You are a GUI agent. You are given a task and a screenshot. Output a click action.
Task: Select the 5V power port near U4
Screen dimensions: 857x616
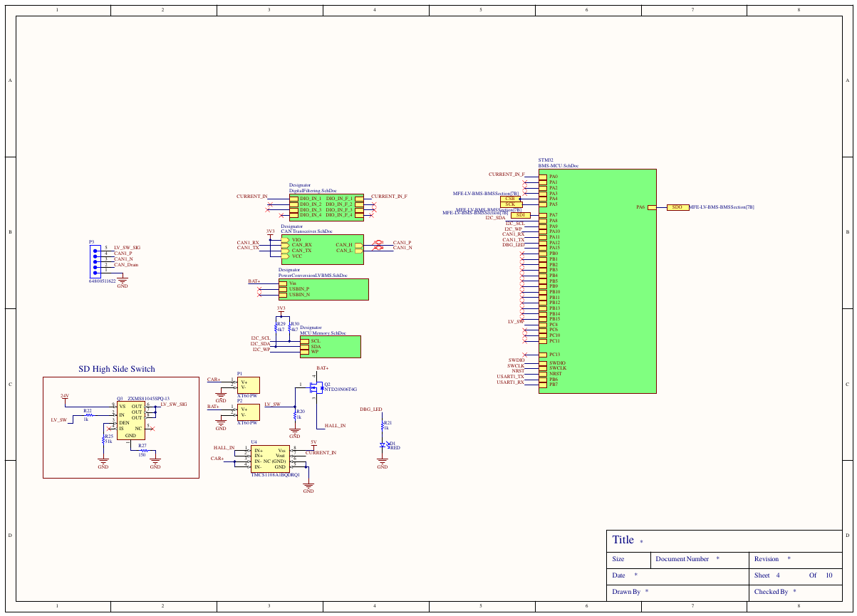pyautogui.click(x=313, y=444)
